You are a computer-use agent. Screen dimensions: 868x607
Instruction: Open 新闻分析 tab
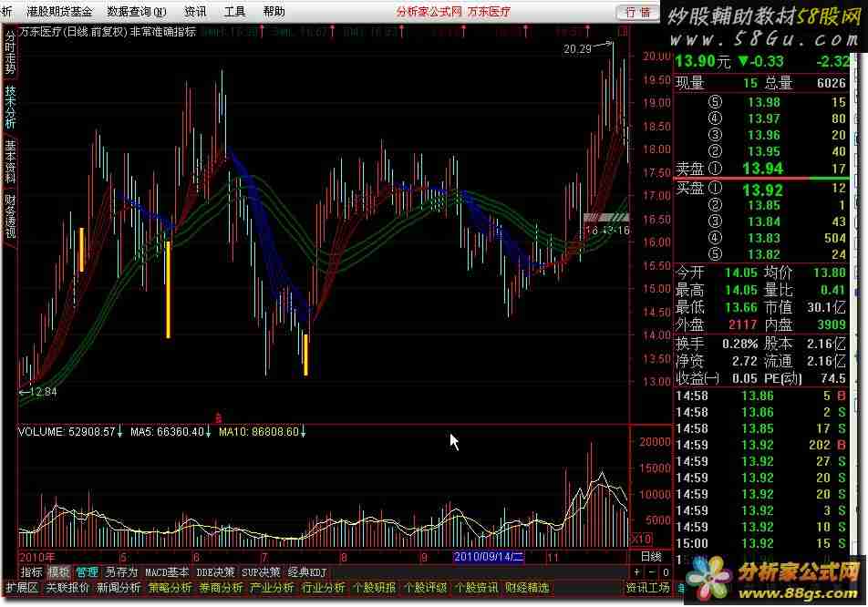coord(119,588)
